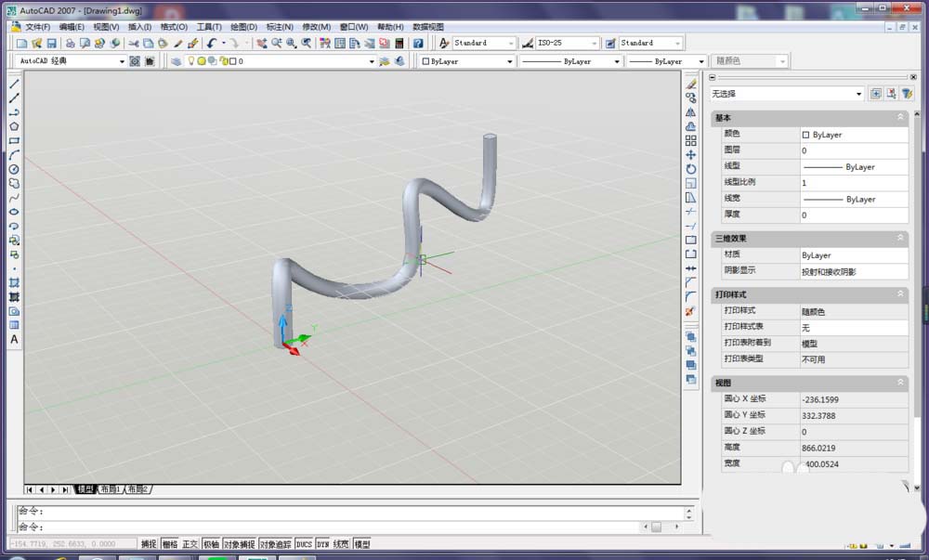Viewport: 929px width, 560px height.
Task: Toggle 正交 (Ortho) mode in status bar
Action: (190, 544)
